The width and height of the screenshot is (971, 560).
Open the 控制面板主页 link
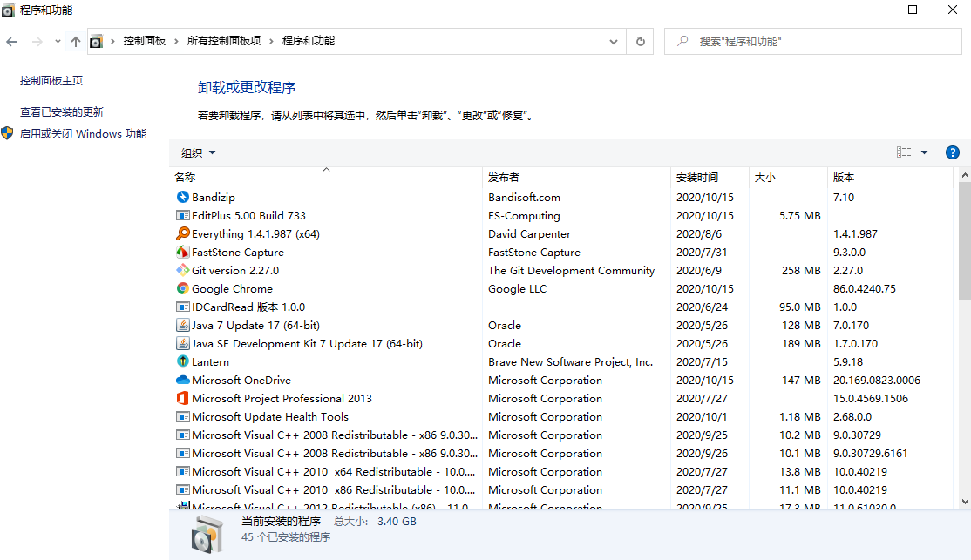point(51,80)
